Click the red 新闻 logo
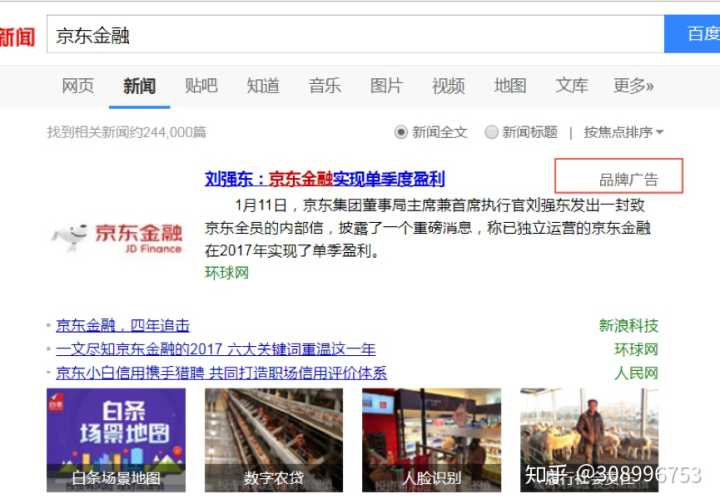Screen dimensions: 720x504 pos(17,37)
